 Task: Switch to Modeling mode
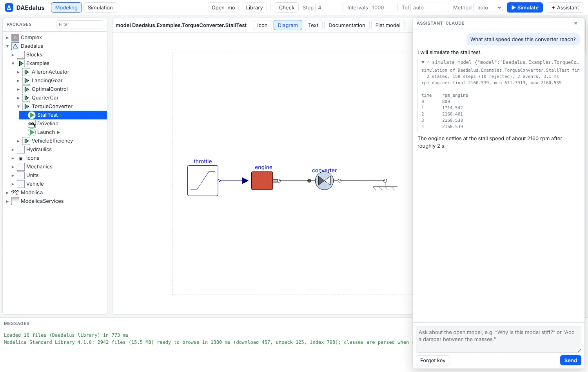point(66,7)
